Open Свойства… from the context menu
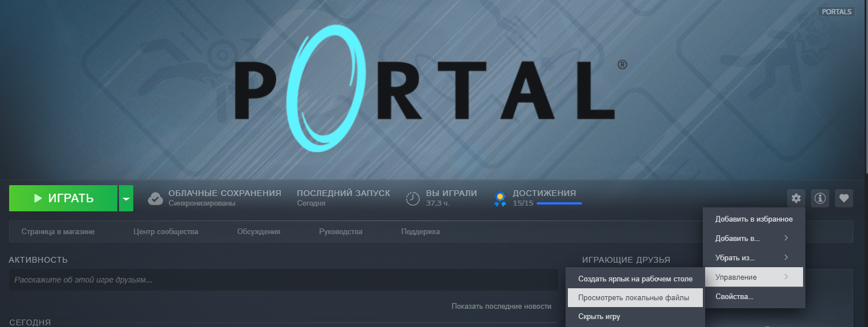Viewport: 868px width, 327px height. click(754, 296)
